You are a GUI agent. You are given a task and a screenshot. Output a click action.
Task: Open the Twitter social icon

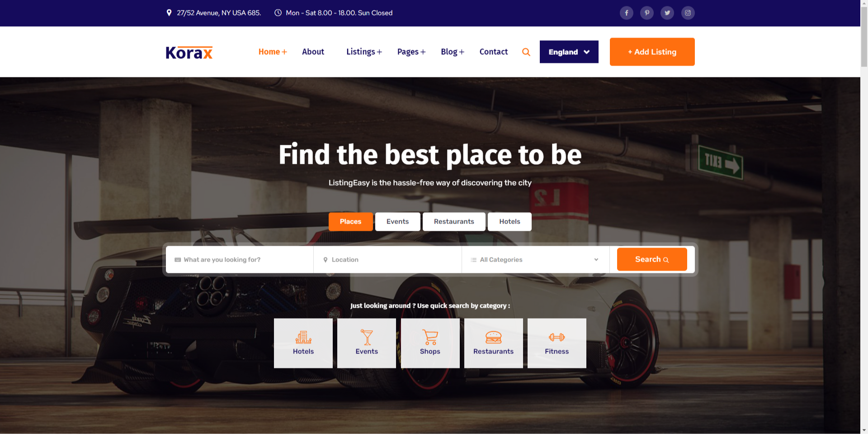(667, 13)
